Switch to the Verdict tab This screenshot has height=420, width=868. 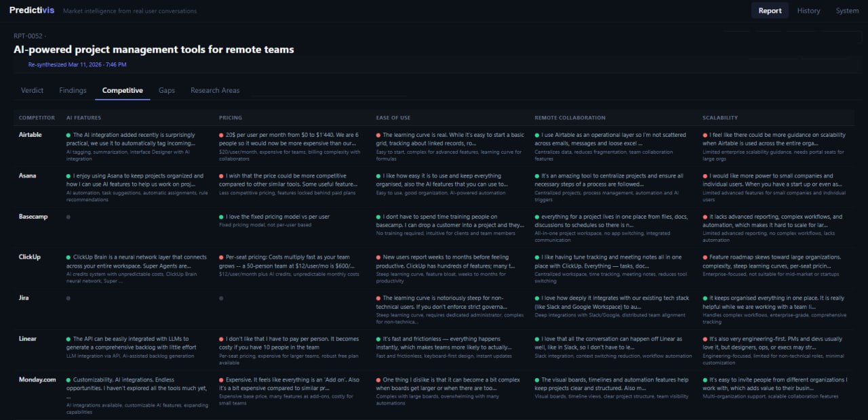pyautogui.click(x=31, y=90)
